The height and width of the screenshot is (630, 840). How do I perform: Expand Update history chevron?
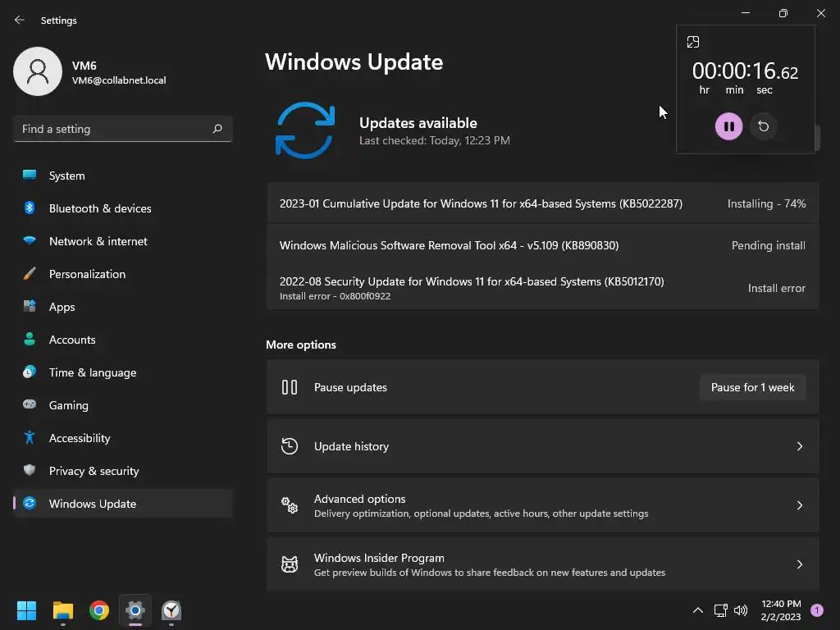point(799,446)
